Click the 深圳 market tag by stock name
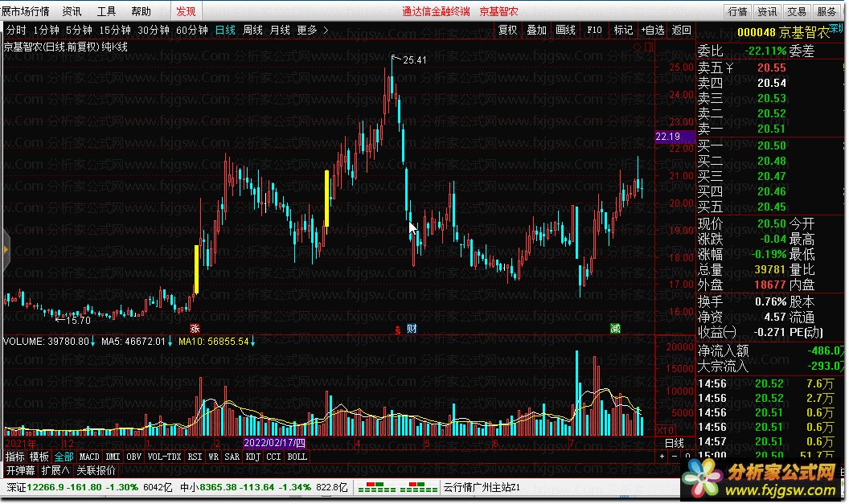Screen dimensions: 849x504 837,28
